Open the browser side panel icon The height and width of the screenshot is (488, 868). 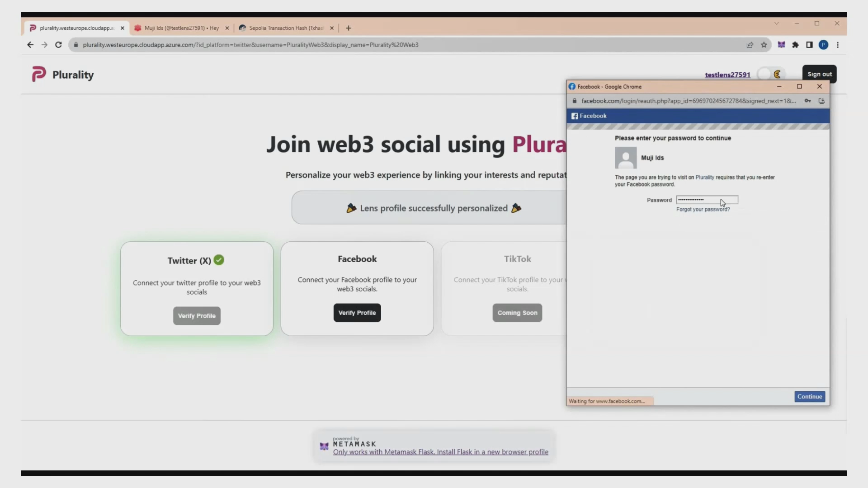tap(809, 45)
